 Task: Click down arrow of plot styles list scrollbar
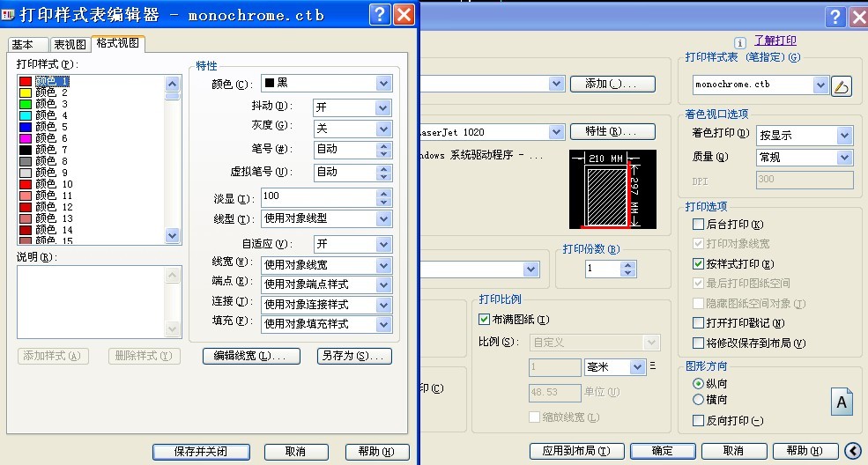pos(172,235)
